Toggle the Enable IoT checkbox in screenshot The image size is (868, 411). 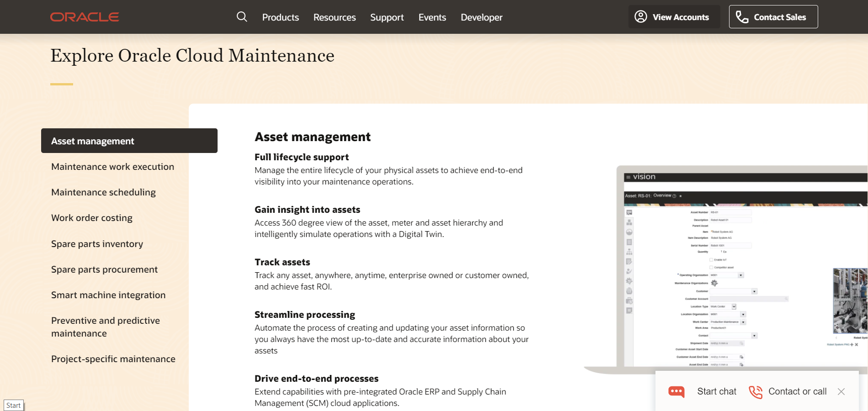(x=711, y=260)
